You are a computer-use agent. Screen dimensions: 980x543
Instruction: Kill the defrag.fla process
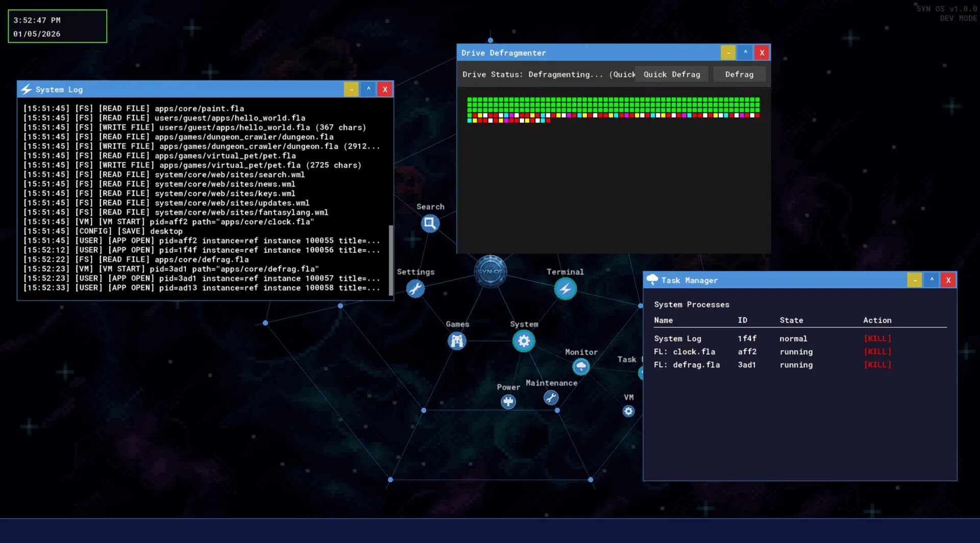[877, 365]
